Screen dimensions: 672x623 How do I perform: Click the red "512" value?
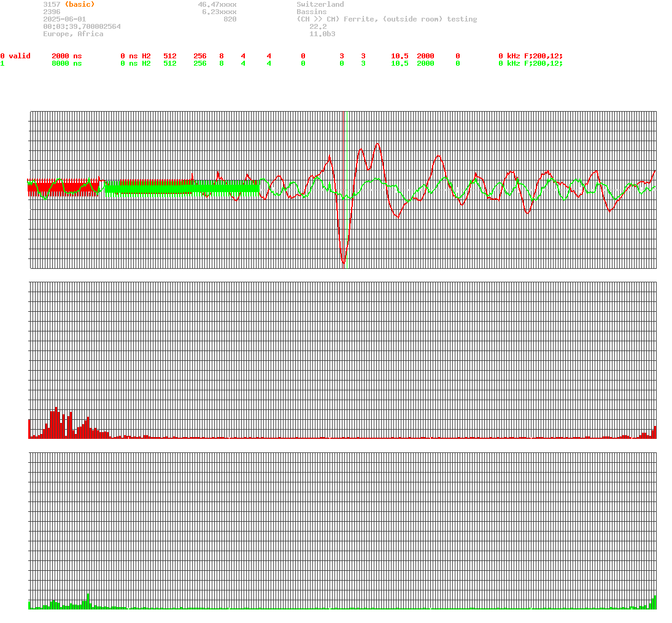coord(170,56)
